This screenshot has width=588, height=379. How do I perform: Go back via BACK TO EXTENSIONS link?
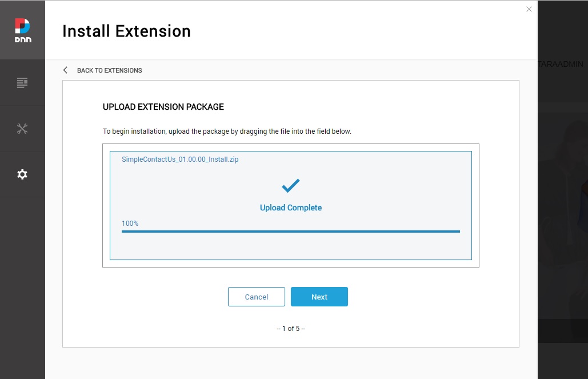pos(110,70)
